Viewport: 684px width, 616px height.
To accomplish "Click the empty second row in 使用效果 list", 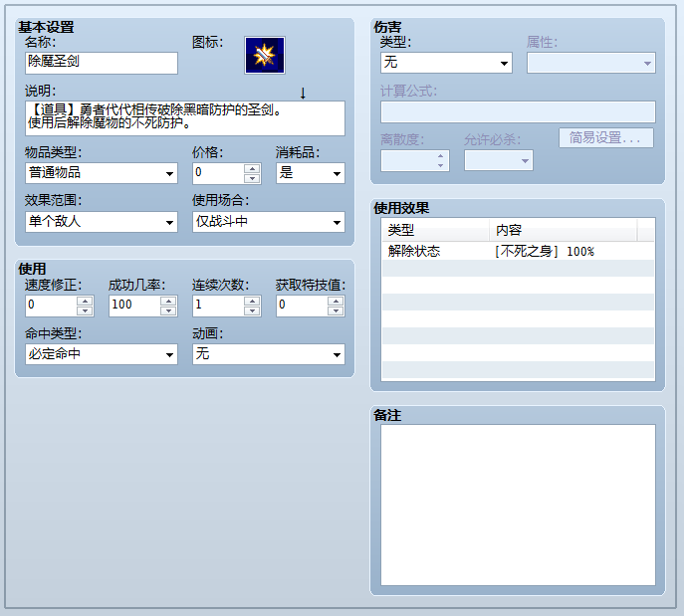I will [518, 268].
